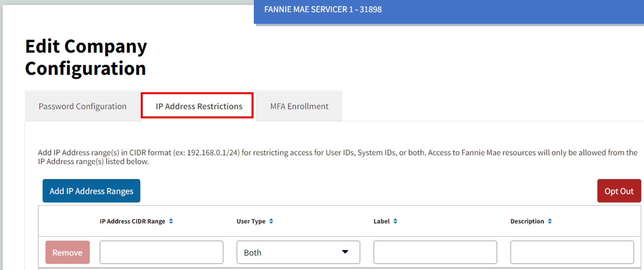Click the sort arrows beside Label header
Image resolution: width=644 pixels, height=270 pixels.
[x=395, y=221]
